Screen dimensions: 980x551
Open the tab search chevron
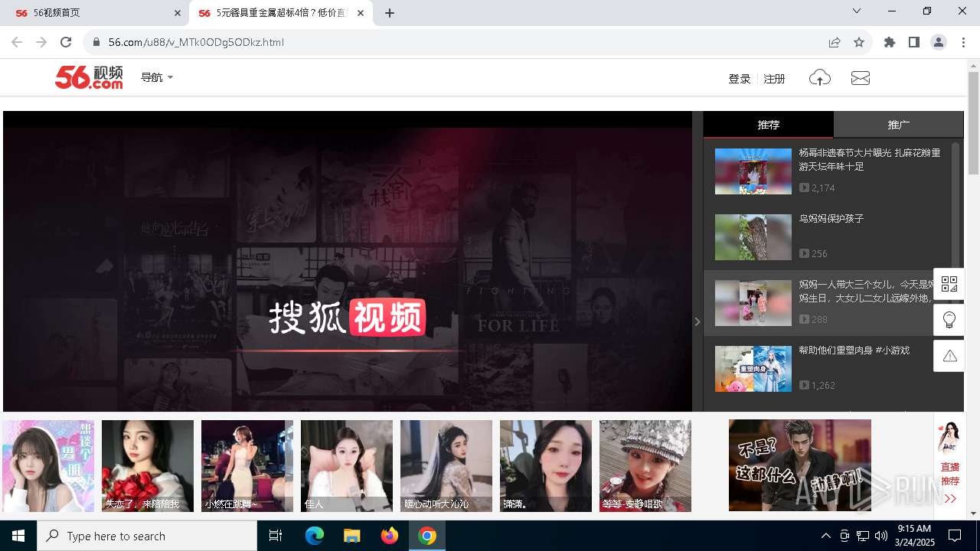pos(857,11)
